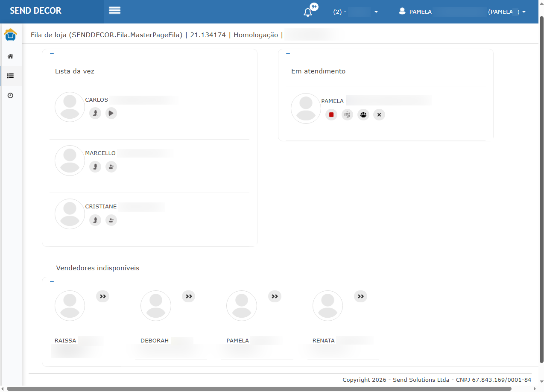Viewport: 544px width, 392px height.
Task: Start attendance for Carlos with play icon
Action: pyautogui.click(x=111, y=113)
